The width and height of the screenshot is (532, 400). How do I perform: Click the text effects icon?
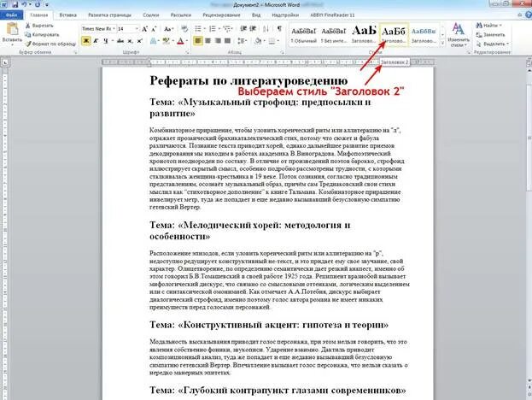154,41
